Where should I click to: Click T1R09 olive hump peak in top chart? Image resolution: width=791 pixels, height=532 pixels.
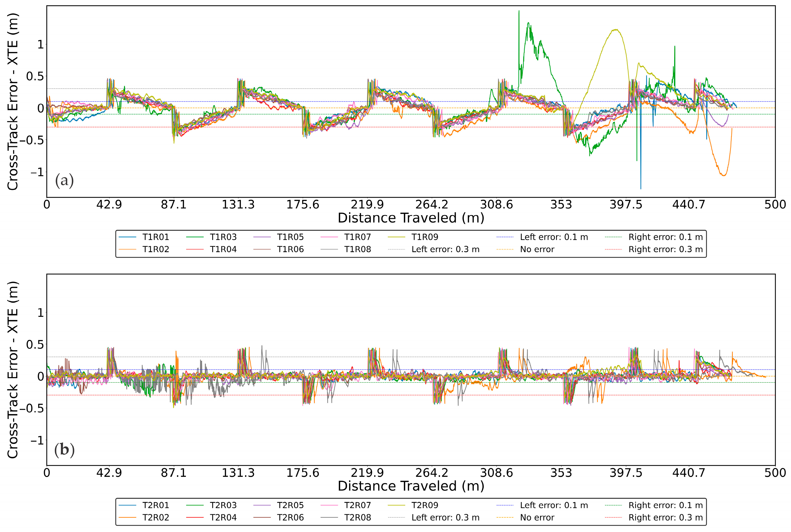[x=615, y=30]
